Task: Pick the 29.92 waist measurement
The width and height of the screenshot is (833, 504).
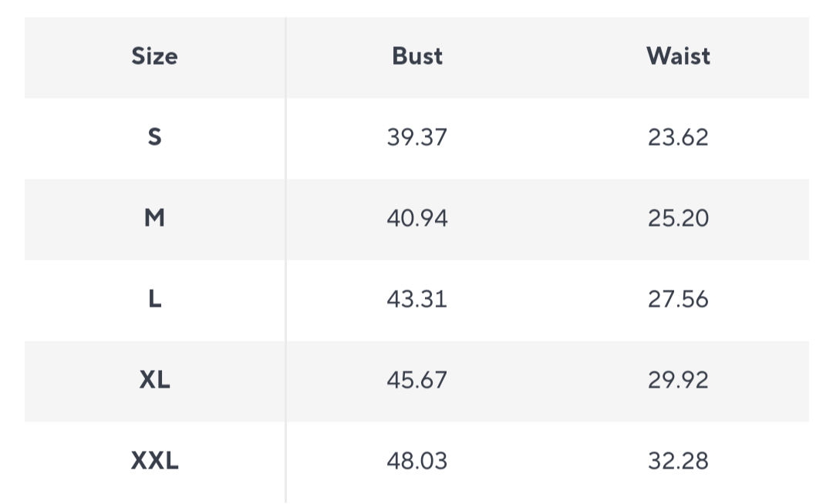Action: [x=678, y=380]
